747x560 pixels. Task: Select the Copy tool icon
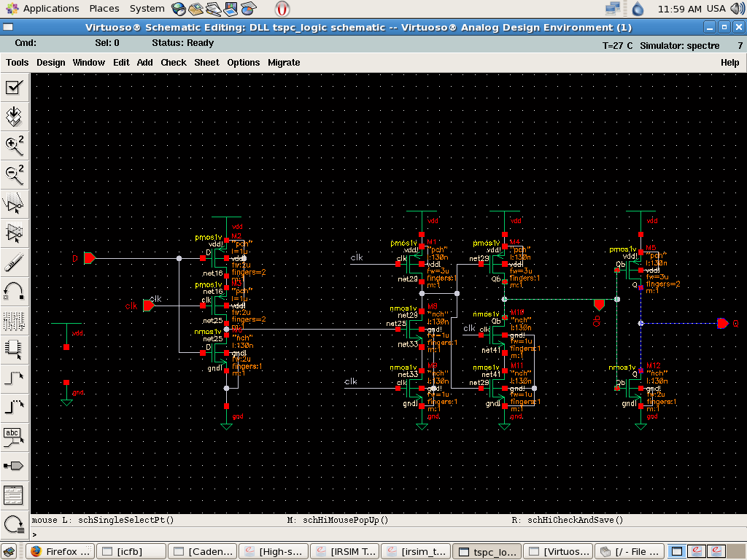[15, 233]
